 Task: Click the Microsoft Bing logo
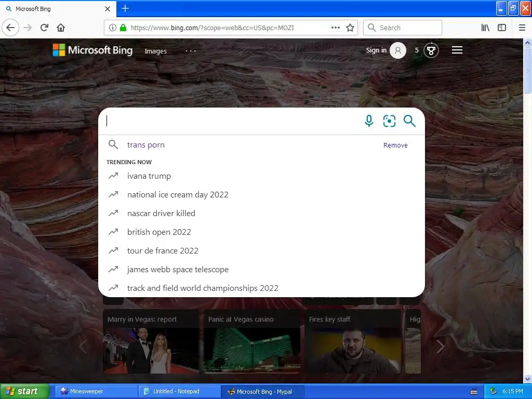(x=92, y=50)
